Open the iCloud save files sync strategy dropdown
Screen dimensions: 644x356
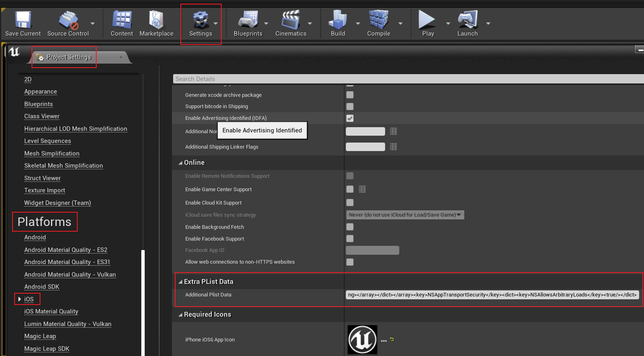click(x=405, y=215)
